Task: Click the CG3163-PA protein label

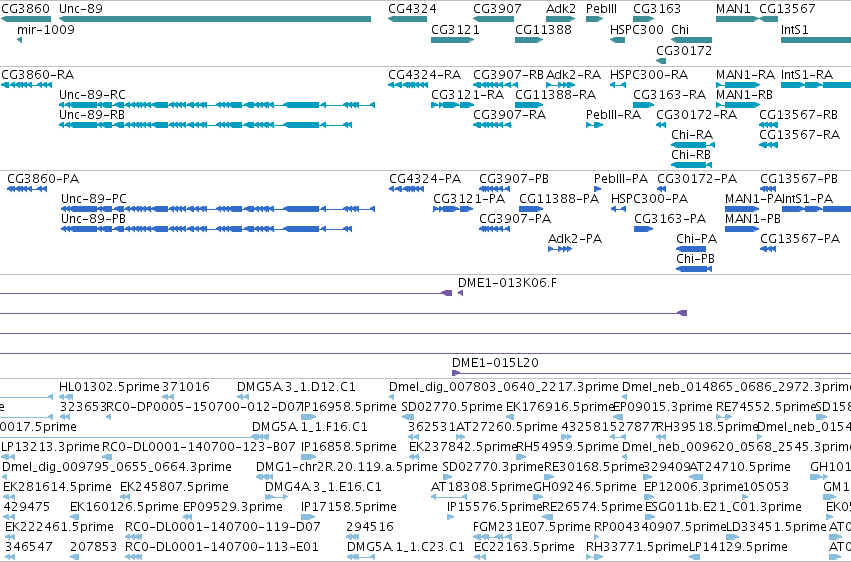Action: pyautogui.click(x=670, y=219)
